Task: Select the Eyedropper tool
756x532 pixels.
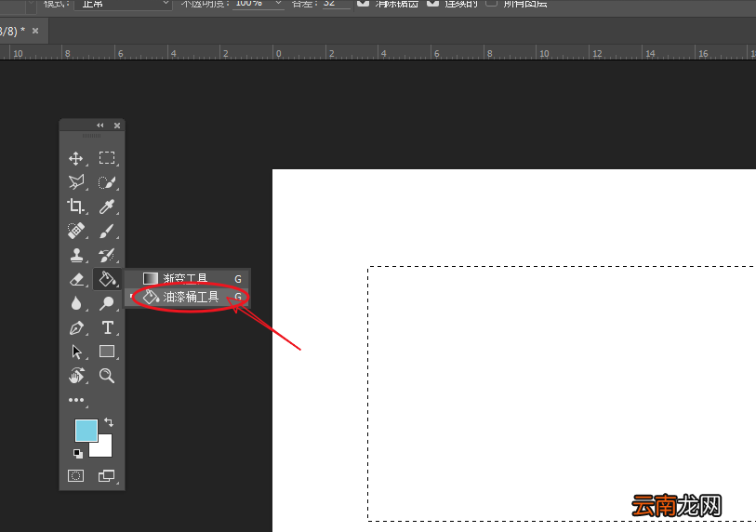Action: coord(107,206)
